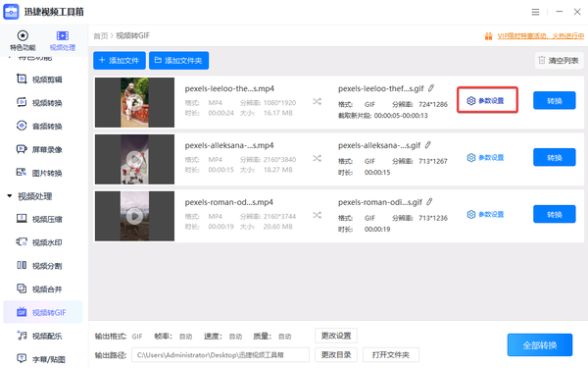The height and width of the screenshot is (368, 588).
Task: Select 视频水印 in the sidebar
Action: click(x=47, y=242)
